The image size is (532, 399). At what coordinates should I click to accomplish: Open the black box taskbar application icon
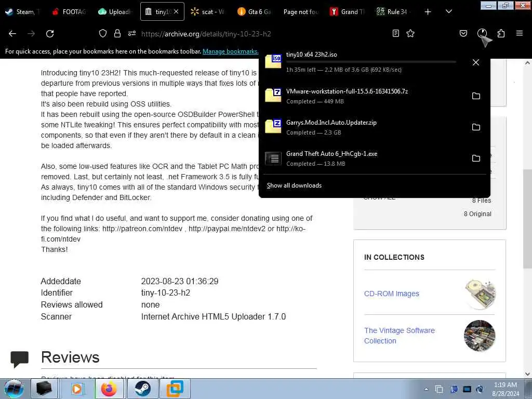pyautogui.click(x=44, y=389)
